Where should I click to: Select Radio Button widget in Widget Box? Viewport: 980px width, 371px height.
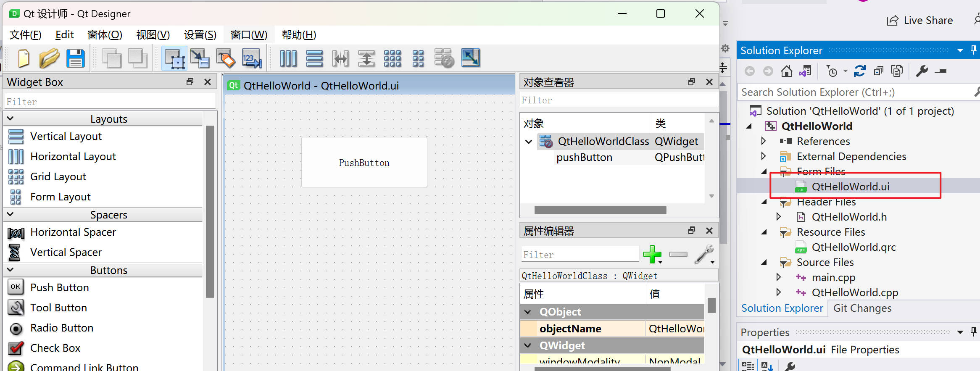pyautogui.click(x=61, y=328)
